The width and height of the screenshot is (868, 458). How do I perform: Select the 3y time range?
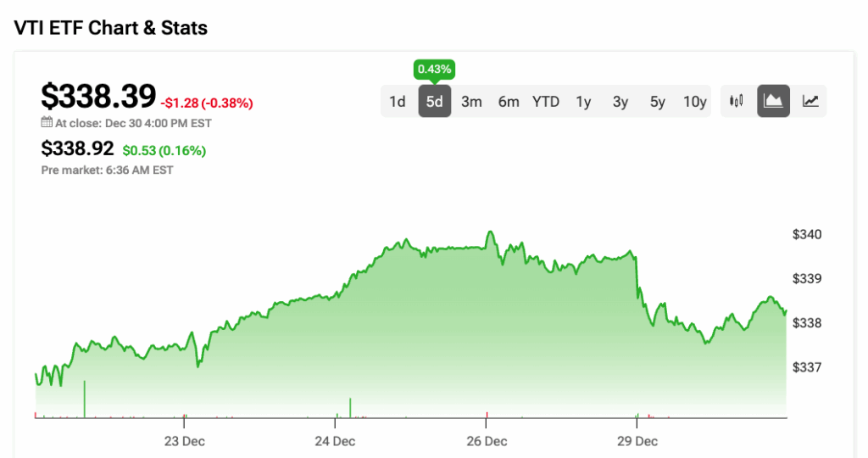pos(620,102)
